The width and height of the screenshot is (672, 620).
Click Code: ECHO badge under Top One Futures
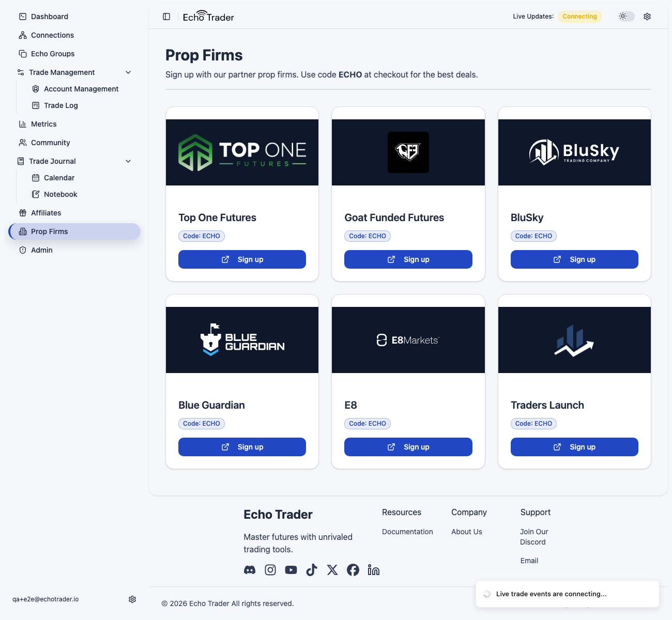pyautogui.click(x=202, y=236)
